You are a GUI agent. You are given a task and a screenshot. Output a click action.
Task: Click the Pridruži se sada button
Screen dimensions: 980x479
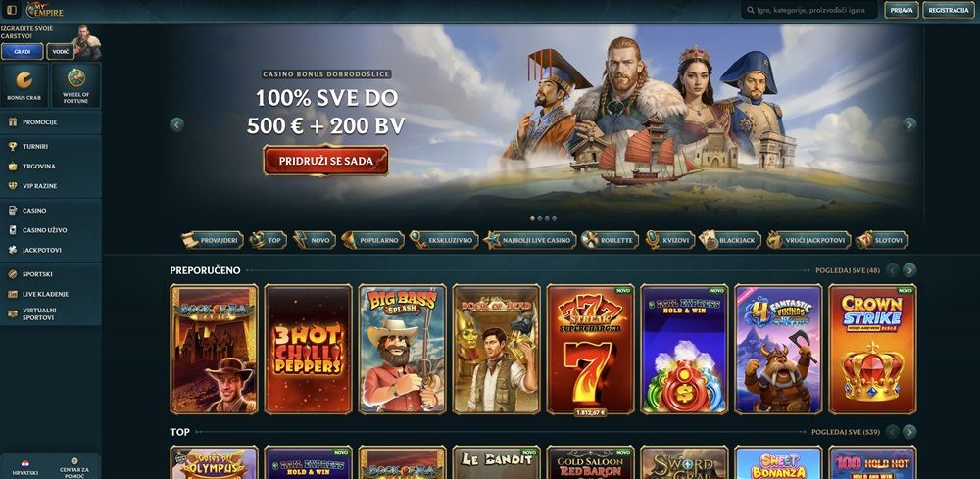tap(325, 161)
